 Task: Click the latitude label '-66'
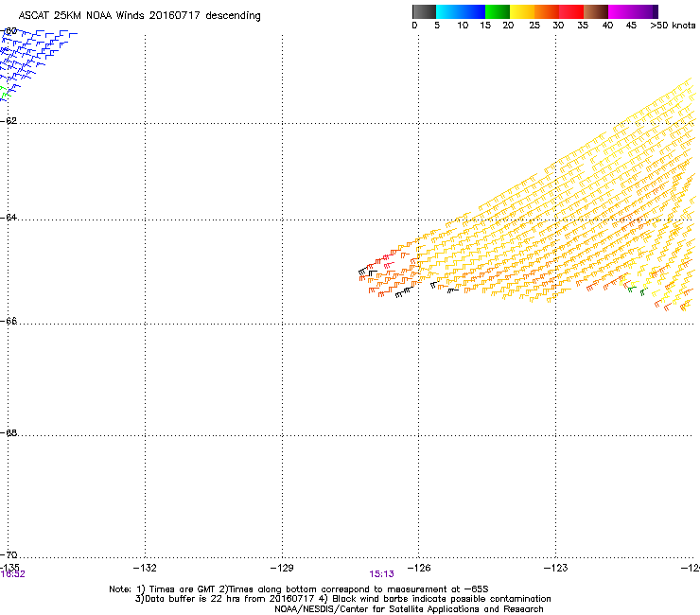(x=9, y=322)
